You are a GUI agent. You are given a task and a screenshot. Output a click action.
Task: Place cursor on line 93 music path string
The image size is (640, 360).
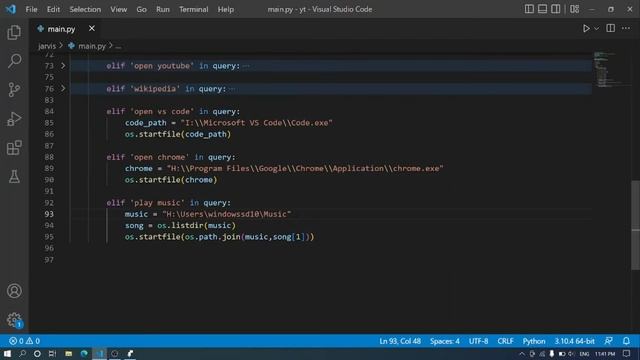click(x=227, y=214)
